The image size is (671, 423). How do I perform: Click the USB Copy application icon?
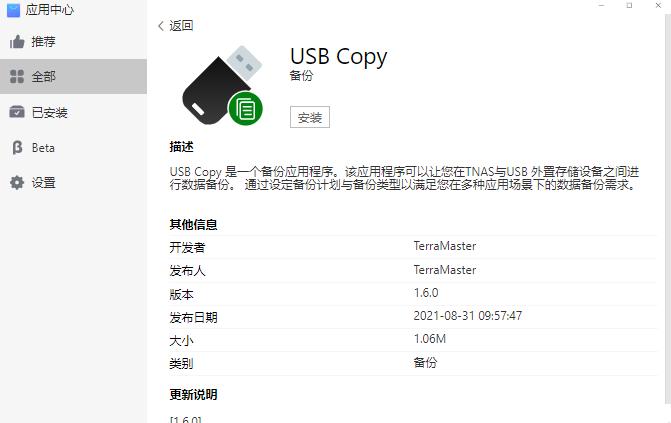pos(222,85)
